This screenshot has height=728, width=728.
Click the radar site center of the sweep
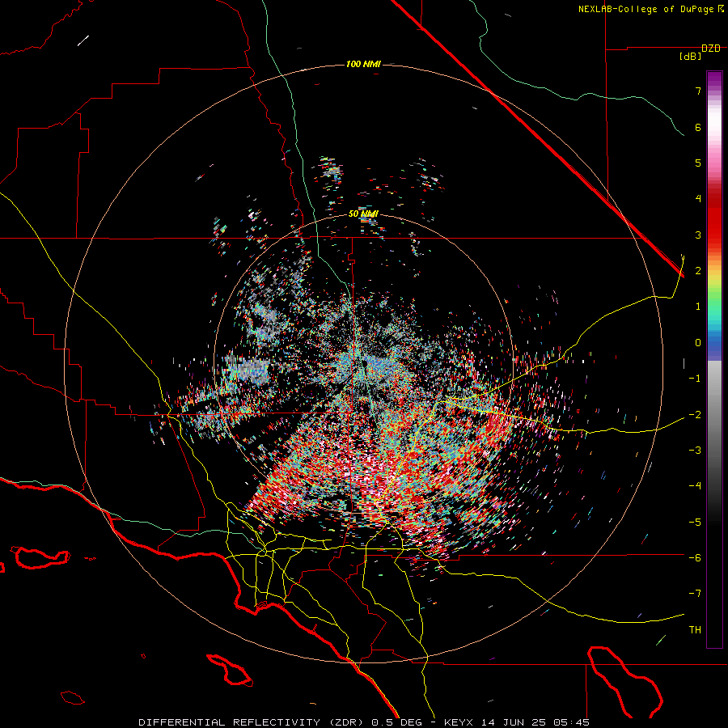pos(364,362)
